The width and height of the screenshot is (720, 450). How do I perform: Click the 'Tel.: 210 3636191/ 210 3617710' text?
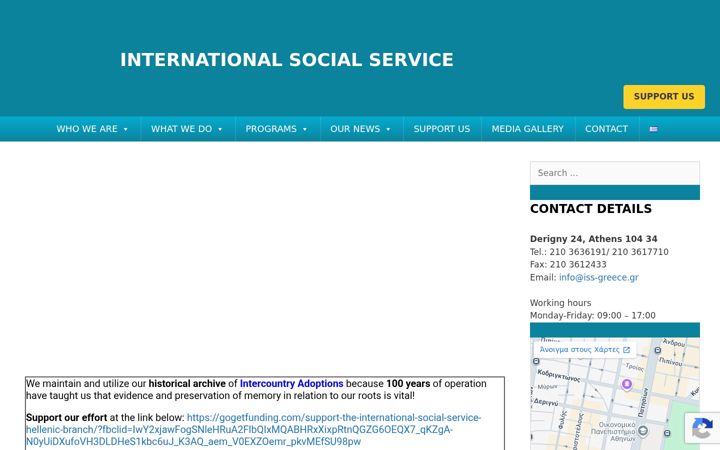coord(599,252)
